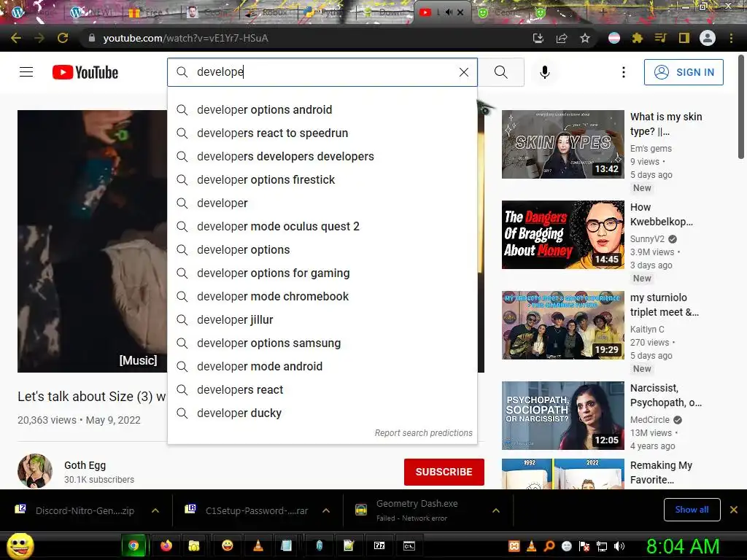This screenshot has height=560, width=747.
Task: Mute the YouTube tab via speaker icon
Action: coord(449,12)
